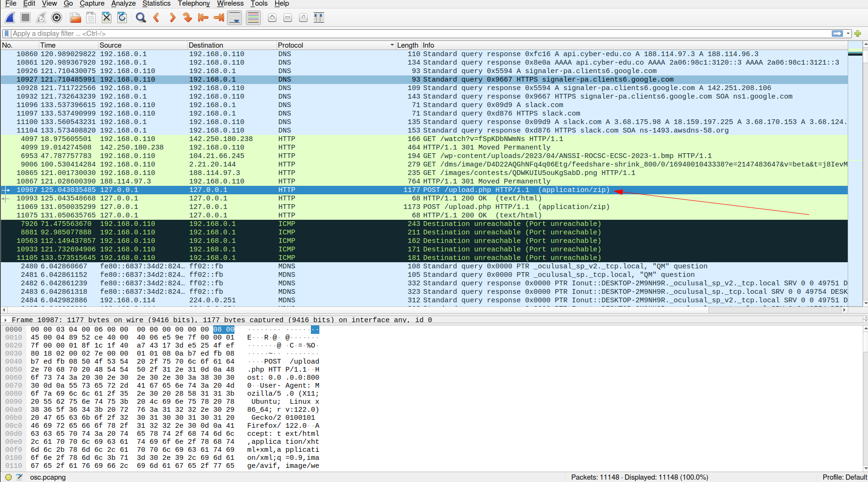Select packet 10993 HTTP/1.1 200 OK
The width and height of the screenshot is (868, 482).
(x=424, y=198)
